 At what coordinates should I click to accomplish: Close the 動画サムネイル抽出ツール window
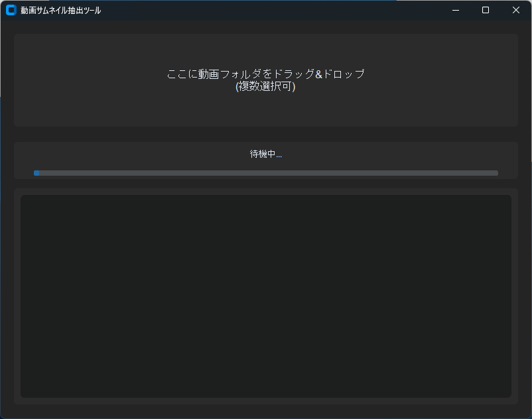(516, 10)
